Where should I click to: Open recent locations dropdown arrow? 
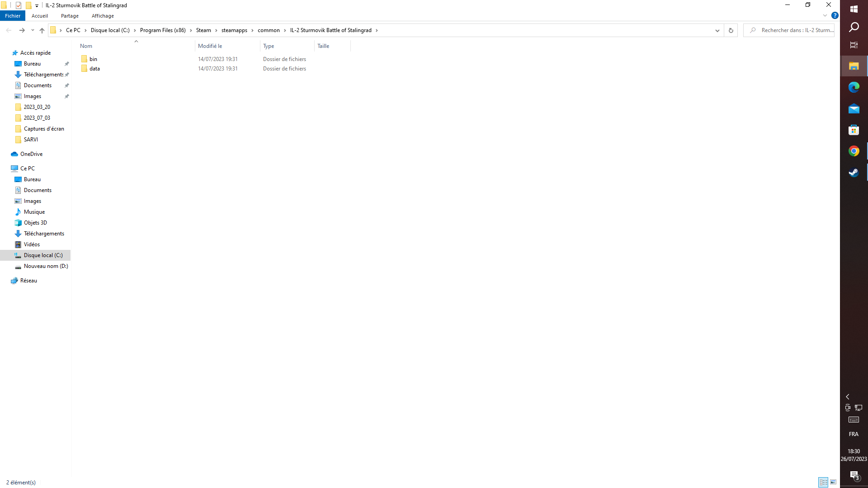click(x=33, y=30)
